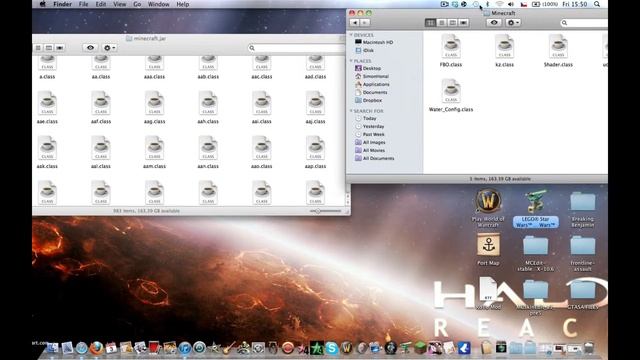Open Action gear menu in Minecraft window

pos(513,23)
